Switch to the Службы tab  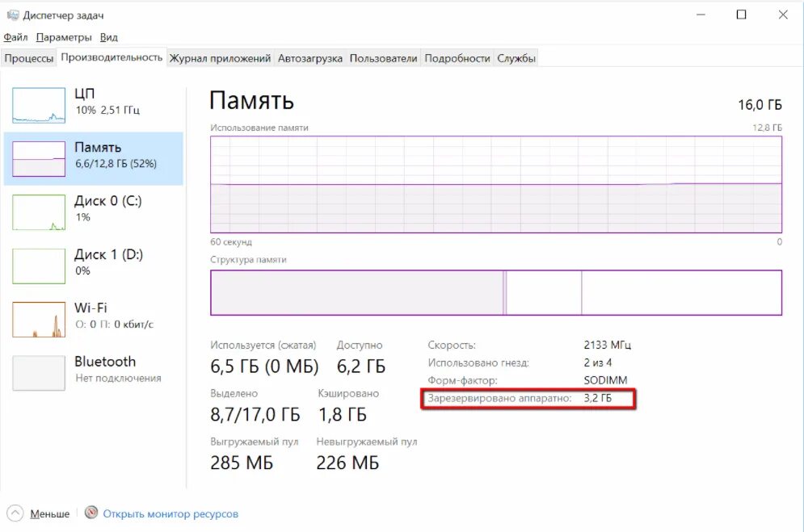click(x=516, y=58)
